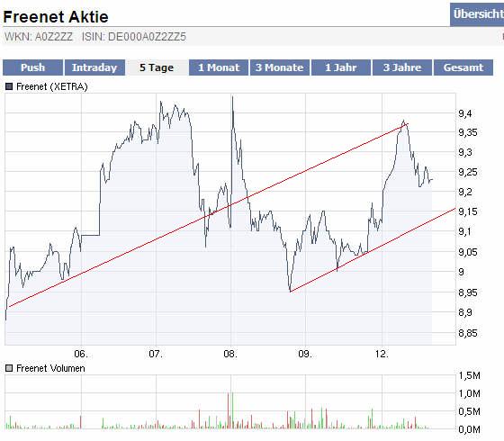Select the ISIN DE000A0Z2ZZ5 text

click(134, 37)
